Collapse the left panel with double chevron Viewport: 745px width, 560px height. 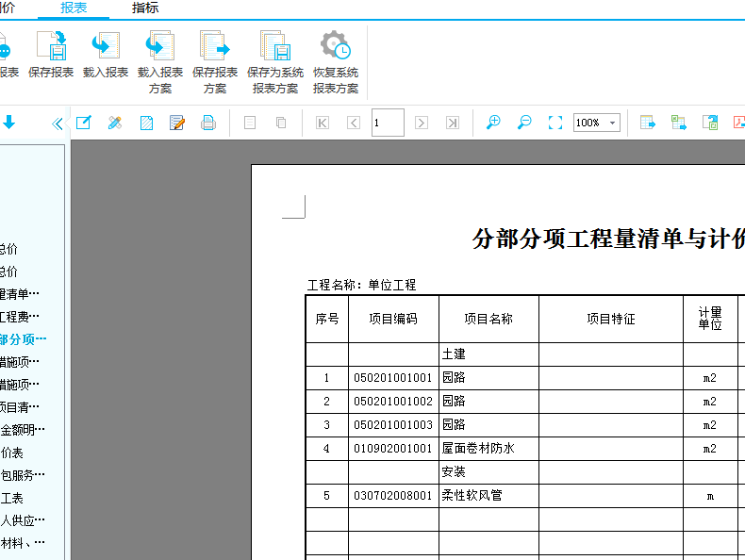click(58, 124)
